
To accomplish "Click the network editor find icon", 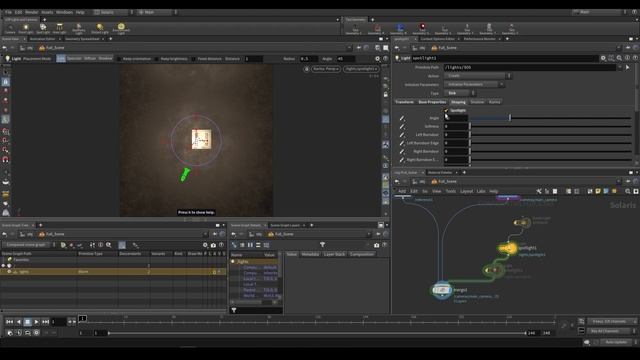I will click(x=628, y=191).
